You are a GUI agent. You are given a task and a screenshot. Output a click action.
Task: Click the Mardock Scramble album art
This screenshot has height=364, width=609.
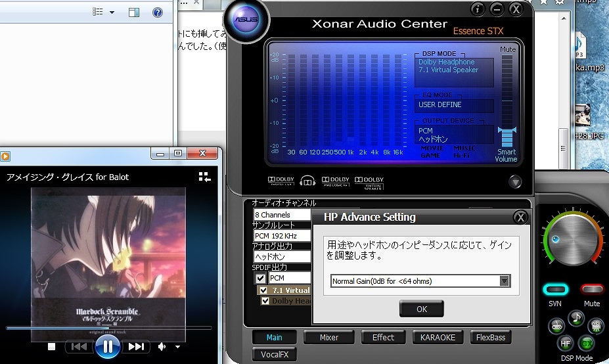pyautogui.click(x=108, y=264)
